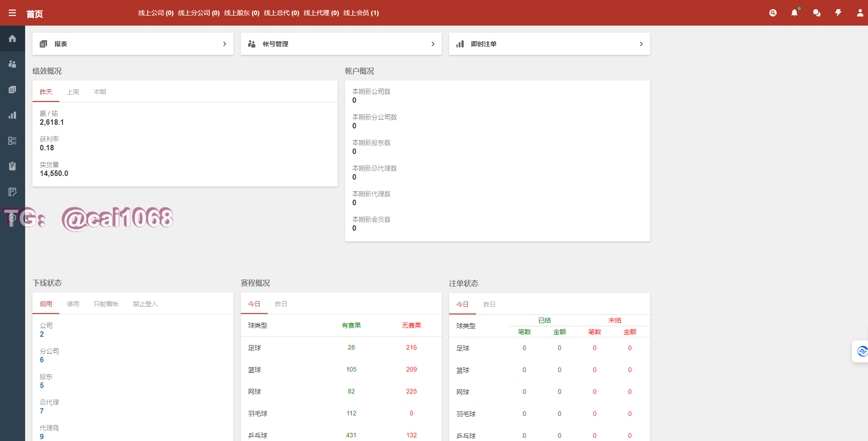Open account management icon in sidebar

click(12, 64)
